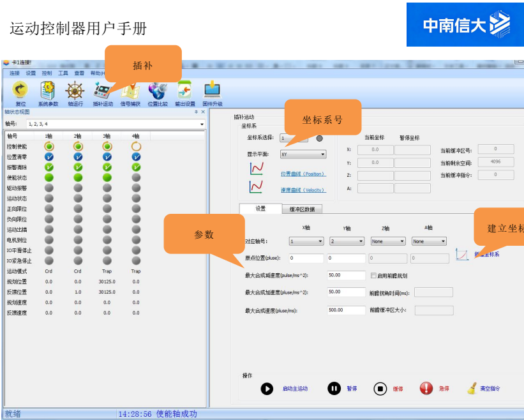524x420 pixels.
Task: Click the 最大合成速度 input field
Action: click(x=346, y=310)
